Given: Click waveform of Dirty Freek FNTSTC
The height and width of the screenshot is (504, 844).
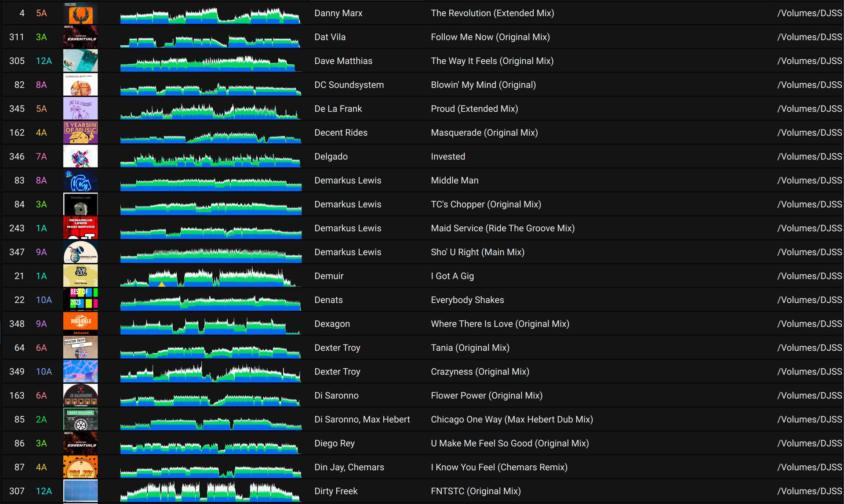Looking at the screenshot, I should [x=211, y=491].
